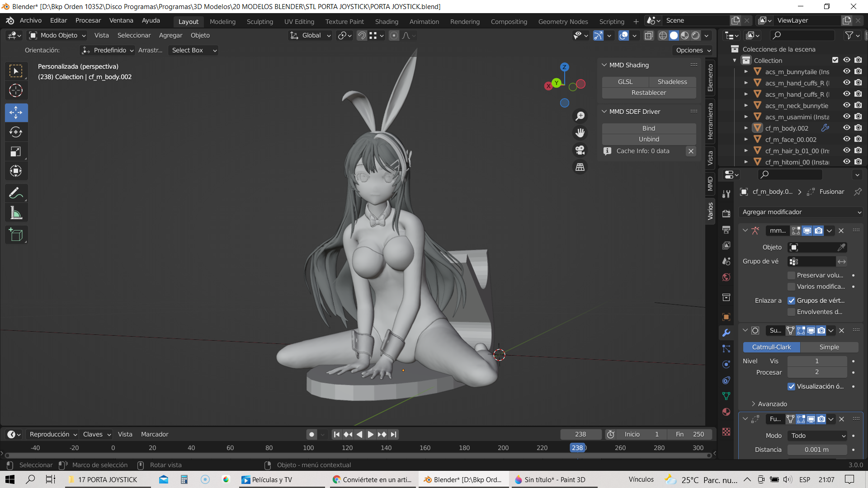Click the viewport zoom magnifier icon
The height and width of the screenshot is (488, 868).
[x=580, y=116]
